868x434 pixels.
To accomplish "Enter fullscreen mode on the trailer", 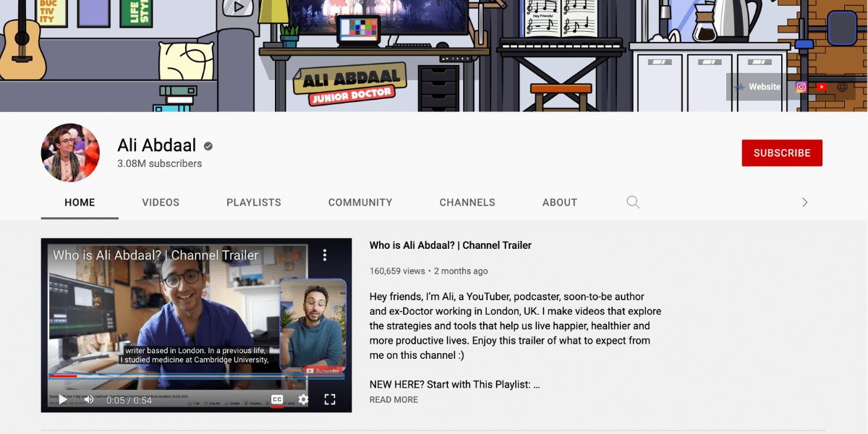I will [330, 399].
